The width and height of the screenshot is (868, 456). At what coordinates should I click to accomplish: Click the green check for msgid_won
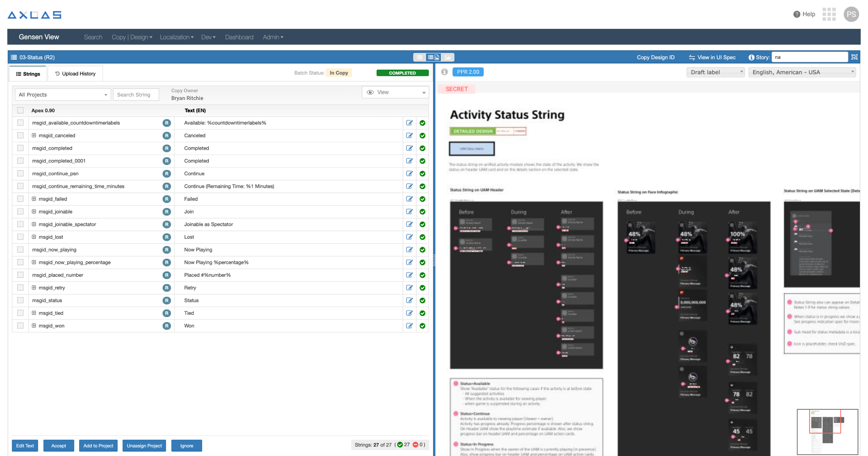422,326
